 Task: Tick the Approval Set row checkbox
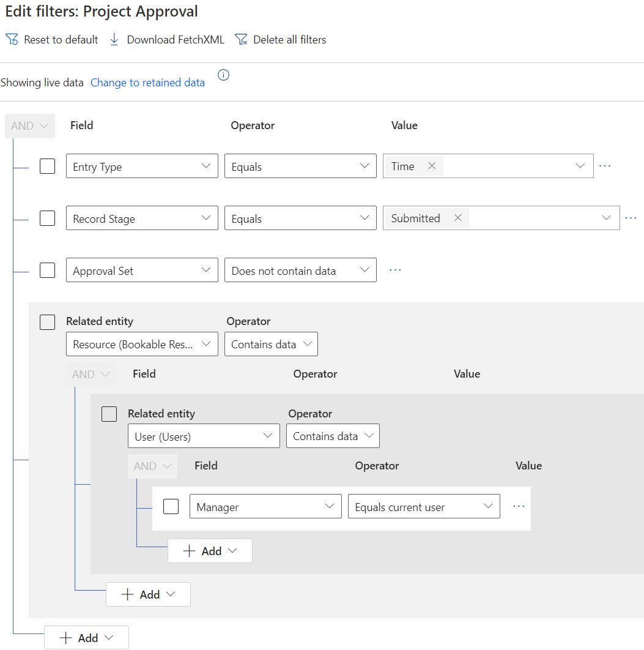47,270
